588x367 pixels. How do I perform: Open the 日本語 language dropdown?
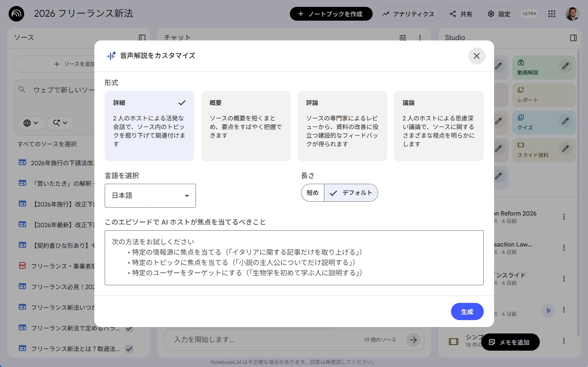(x=150, y=196)
